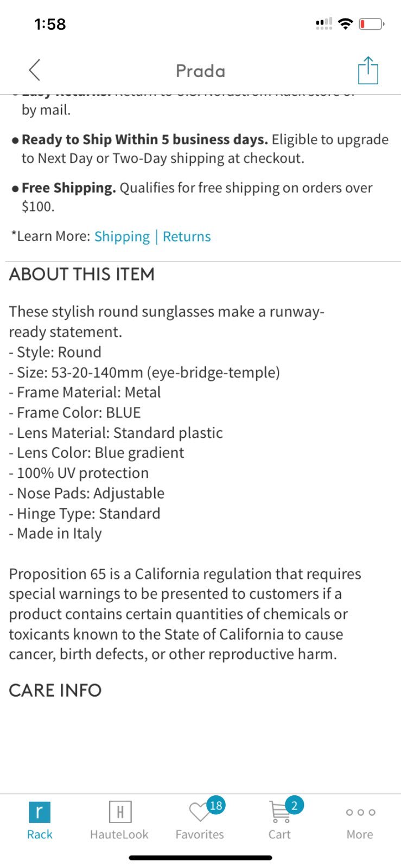This screenshot has width=401, height=868.
Task: Tap the Wi-Fi status icon
Action: click(x=345, y=23)
